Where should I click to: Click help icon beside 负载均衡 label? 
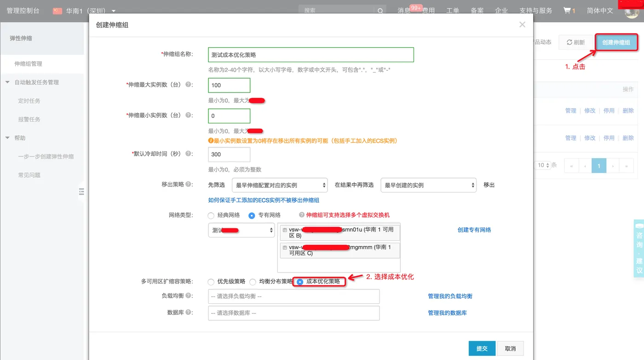pyautogui.click(x=188, y=296)
